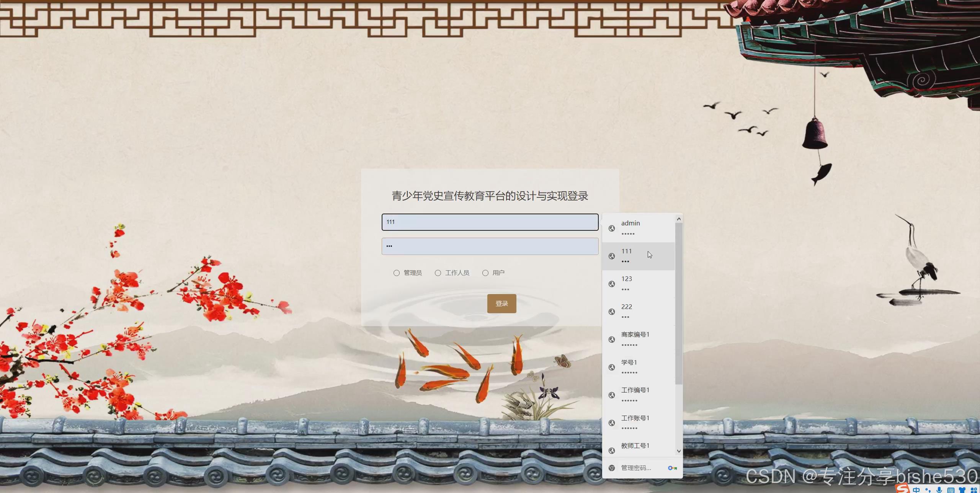Click the globe icon beside admin entry

(612, 228)
